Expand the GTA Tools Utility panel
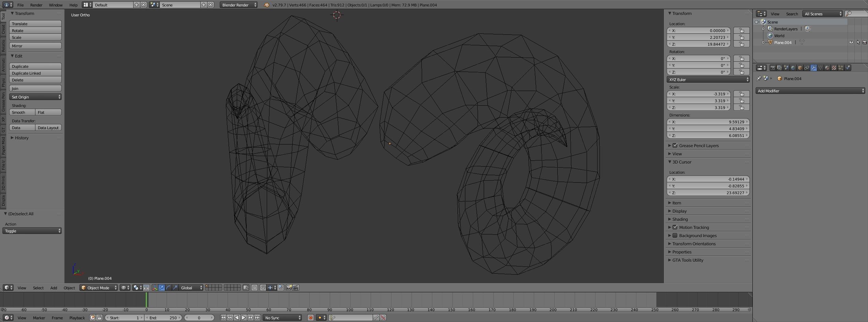Viewport: 868px width, 322px height. pyautogui.click(x=687, y=260)
